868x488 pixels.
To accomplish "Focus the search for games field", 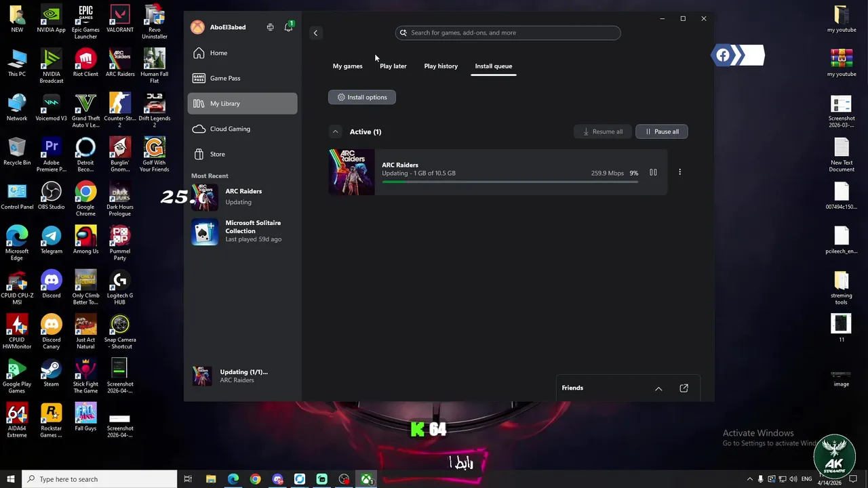I will point(508,33).
